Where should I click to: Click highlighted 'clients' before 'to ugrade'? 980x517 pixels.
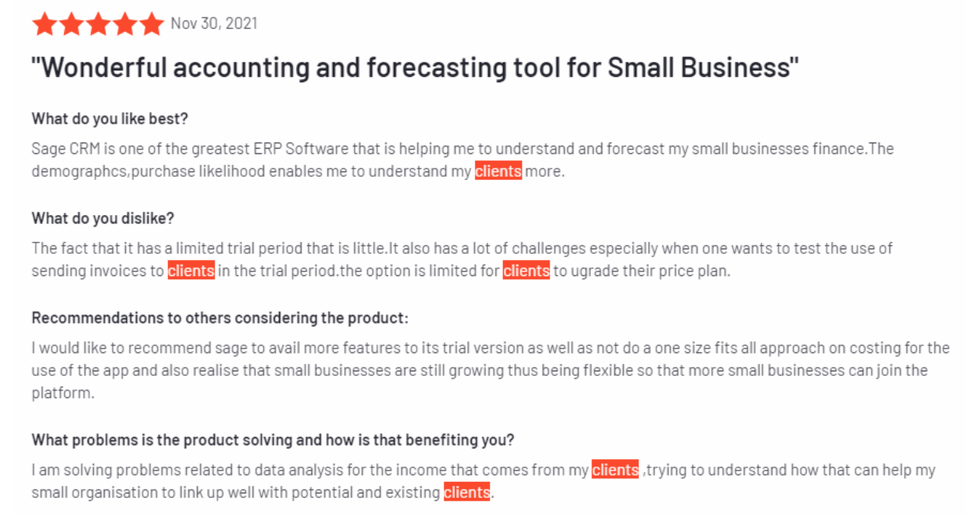click(527, 271)
